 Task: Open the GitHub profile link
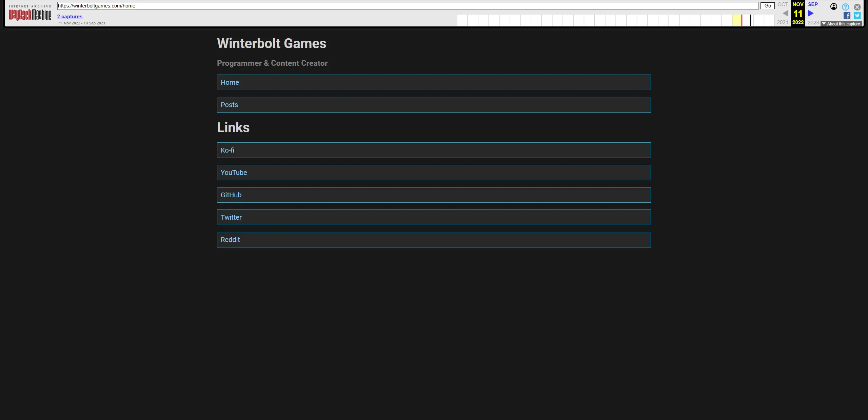(x=231, y=195)
